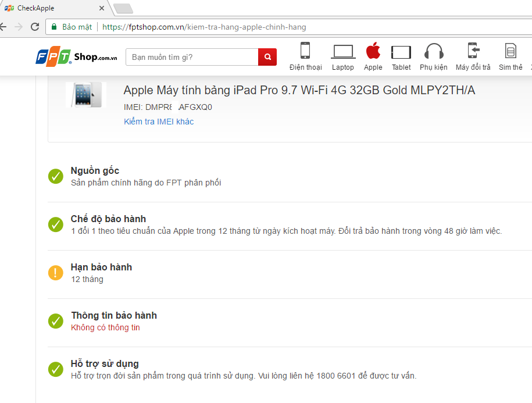Click the iPad Pro 9.7 product title

pyautogui.click(x=299, y=90)
